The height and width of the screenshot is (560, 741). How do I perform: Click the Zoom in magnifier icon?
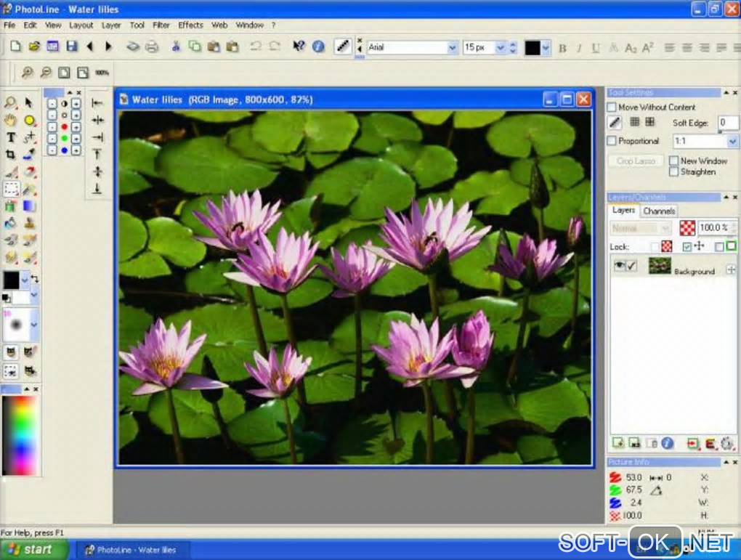pyautogui.click(x=28, y=73)
